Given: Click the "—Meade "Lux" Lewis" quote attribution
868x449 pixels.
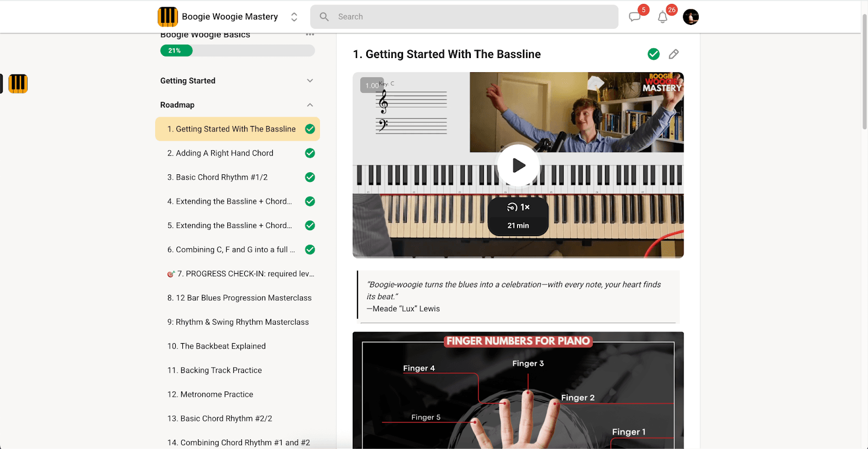Looking at the screenshot, I should click(403, 308).
